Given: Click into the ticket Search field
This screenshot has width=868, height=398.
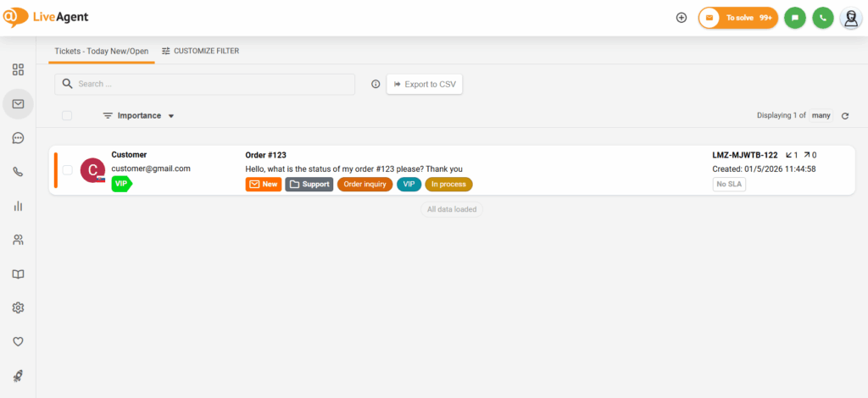Looking at the screenshot, I should tap(212, 84).
